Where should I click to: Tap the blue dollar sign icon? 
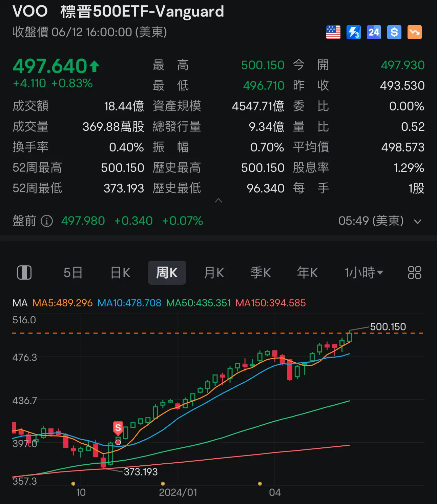394,33
